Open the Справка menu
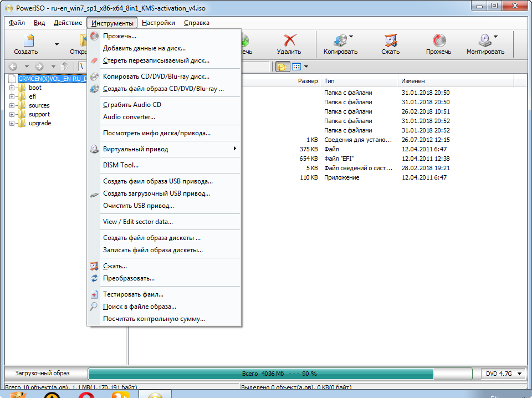Viewport: 532px width, 398px height. tap(196, 23)
